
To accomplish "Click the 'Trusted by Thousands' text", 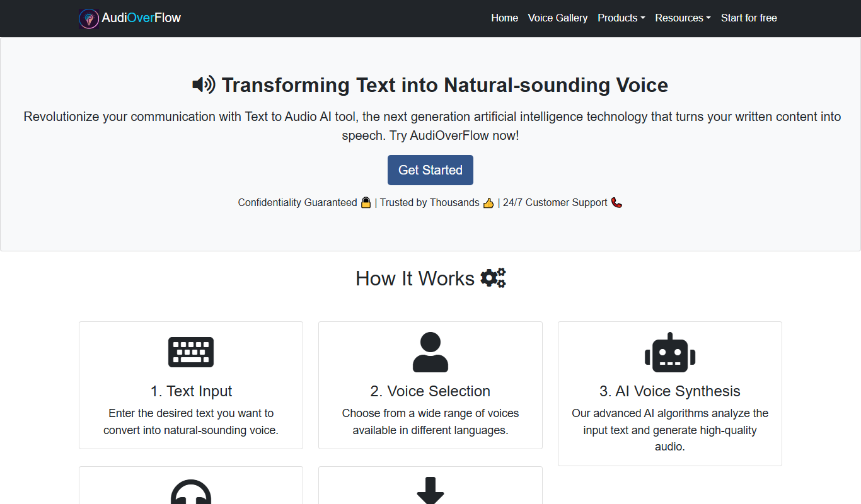I will (x=430, y=202).
